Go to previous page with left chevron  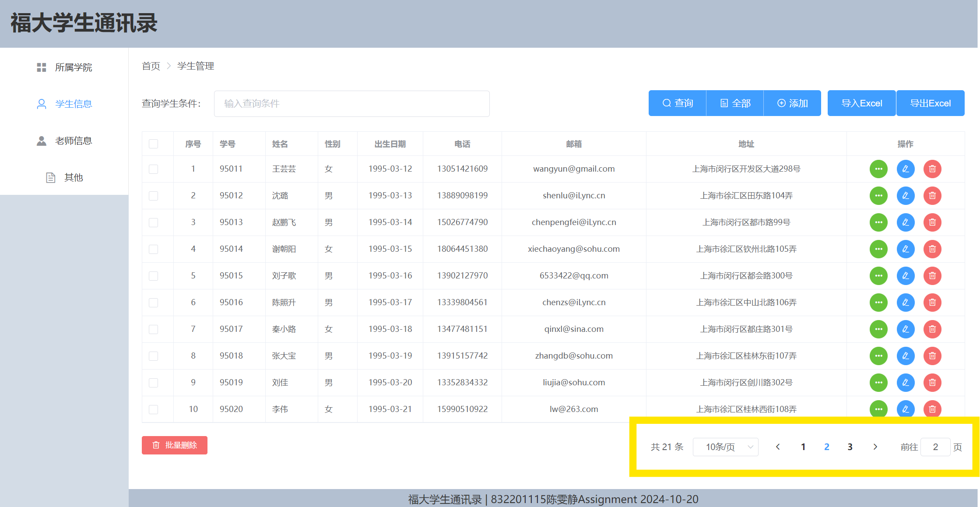778,447
